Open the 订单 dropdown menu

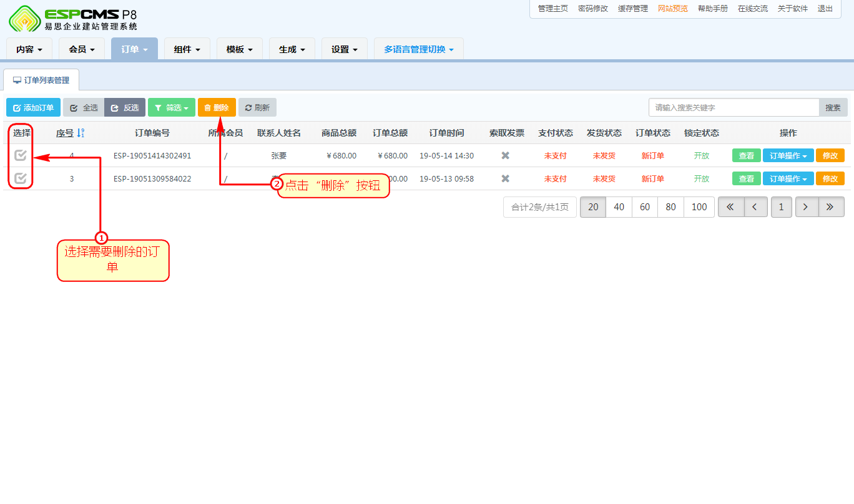[134, 49]
